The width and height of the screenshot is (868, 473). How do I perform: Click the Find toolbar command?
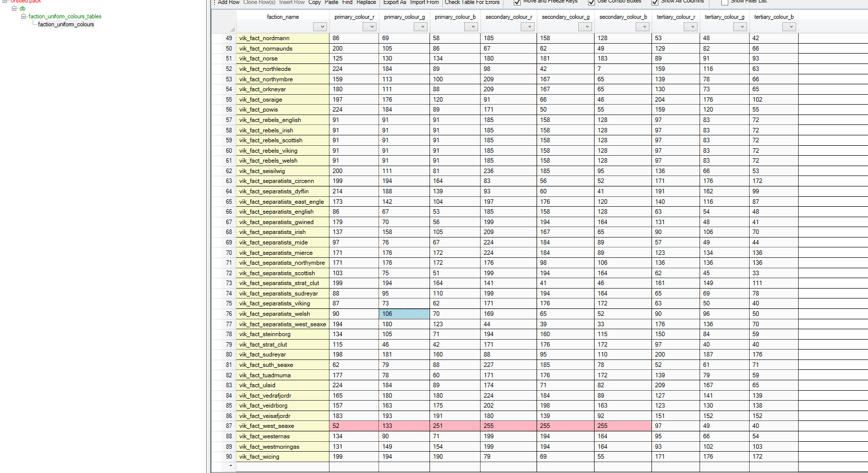[347, 2]
